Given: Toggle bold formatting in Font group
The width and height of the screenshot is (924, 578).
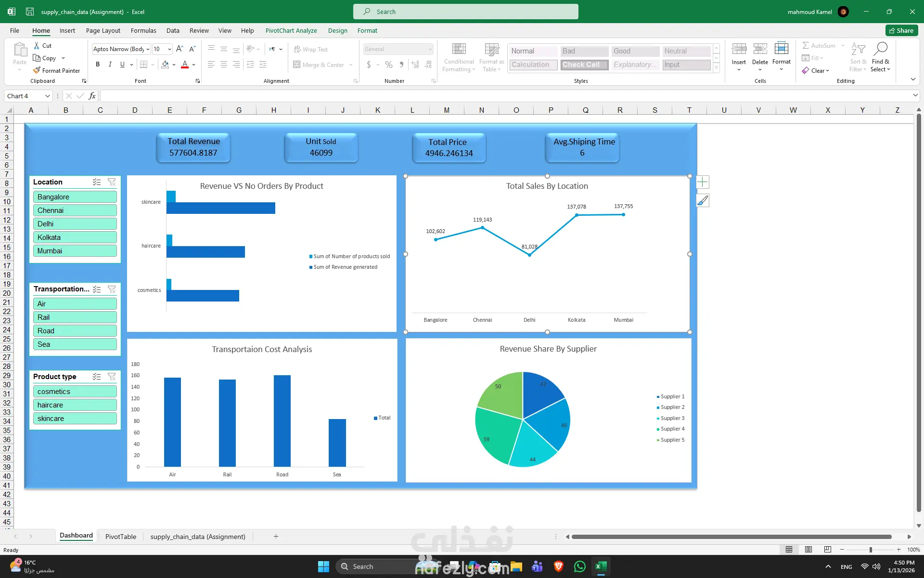Looking at the screenshot, I should [98, 64].
